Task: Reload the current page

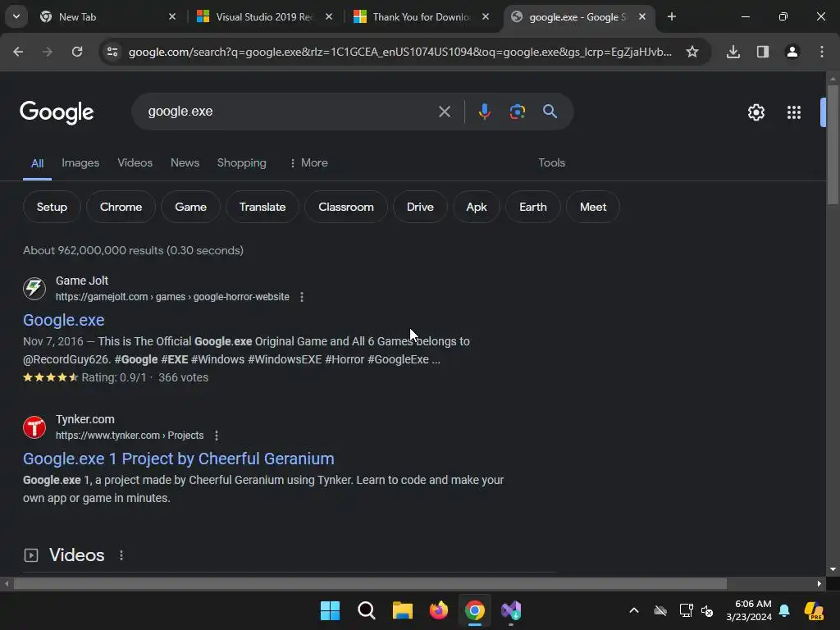Action: coord(77,52)
